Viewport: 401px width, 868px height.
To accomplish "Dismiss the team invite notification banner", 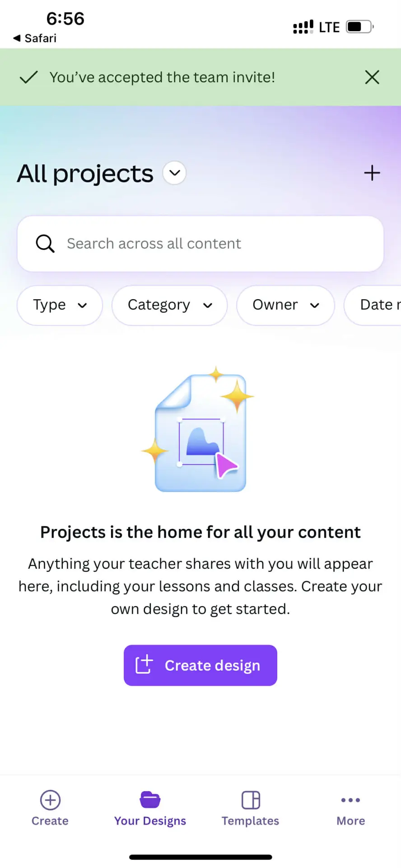I will click(x=372, y=77).
